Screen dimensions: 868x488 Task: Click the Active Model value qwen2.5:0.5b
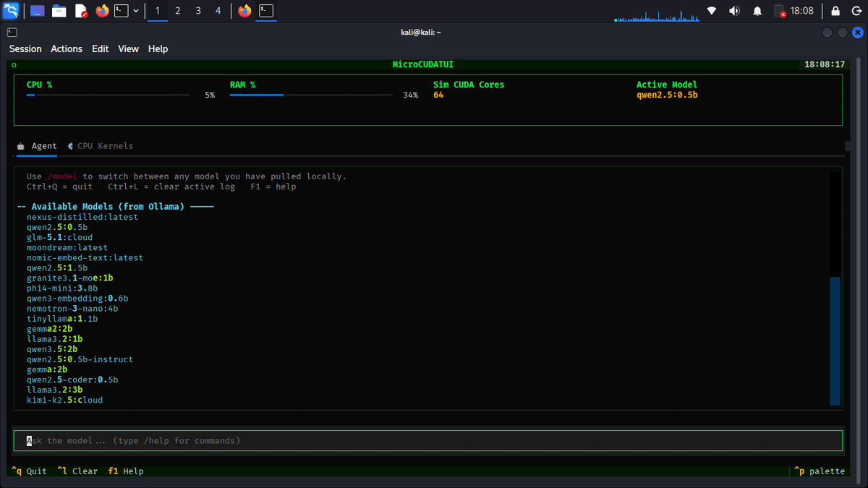tap(667, 95)
